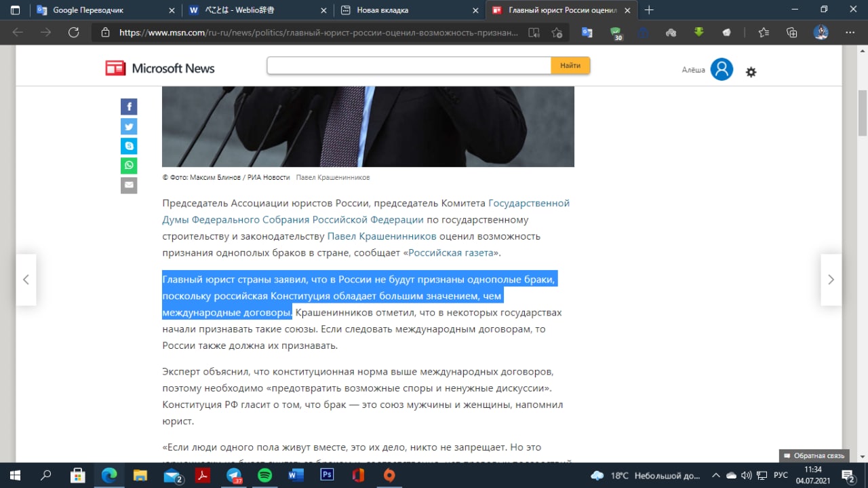Share the article on Facebook
The image size is (868, 488).
129,107
